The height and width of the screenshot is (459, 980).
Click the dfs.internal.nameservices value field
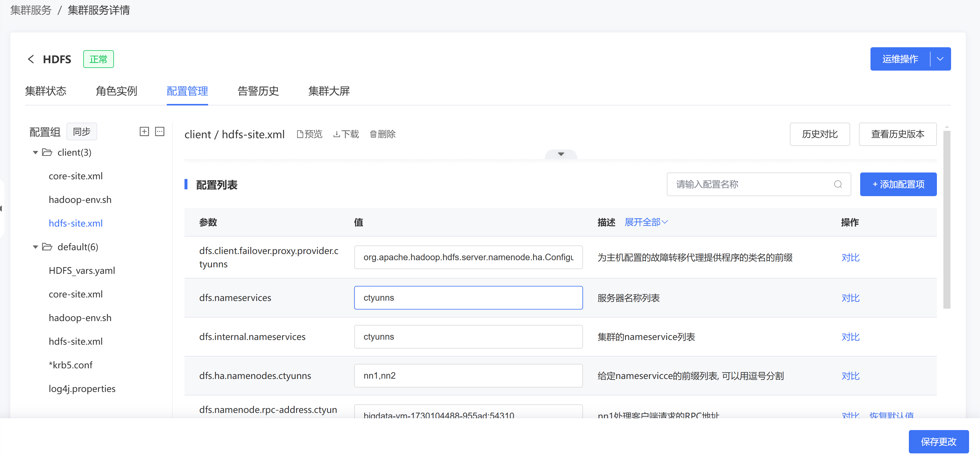(468, 337)
